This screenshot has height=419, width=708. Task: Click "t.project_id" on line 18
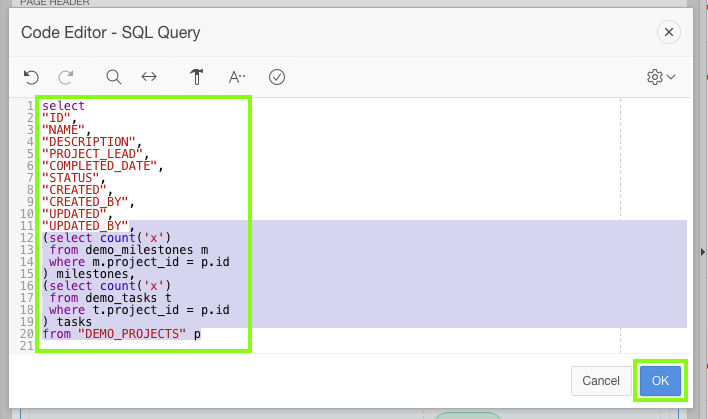(x=135, y=310)
